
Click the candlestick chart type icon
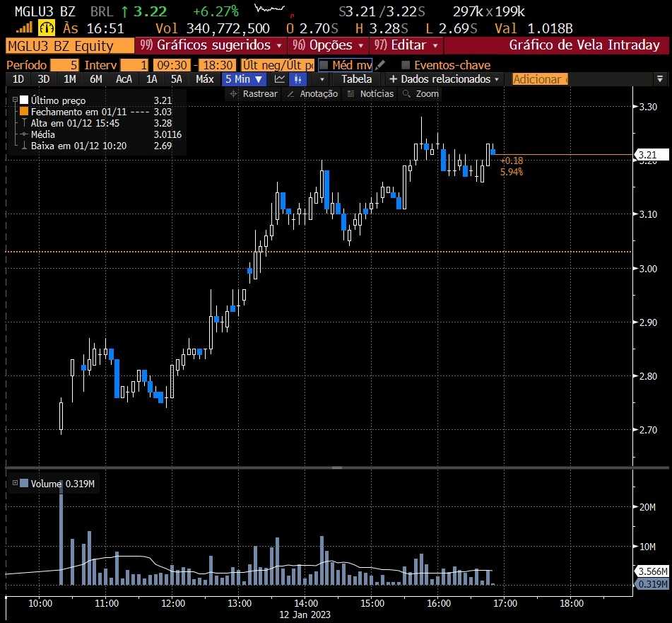pyautogui.click(x=298, y=79)
